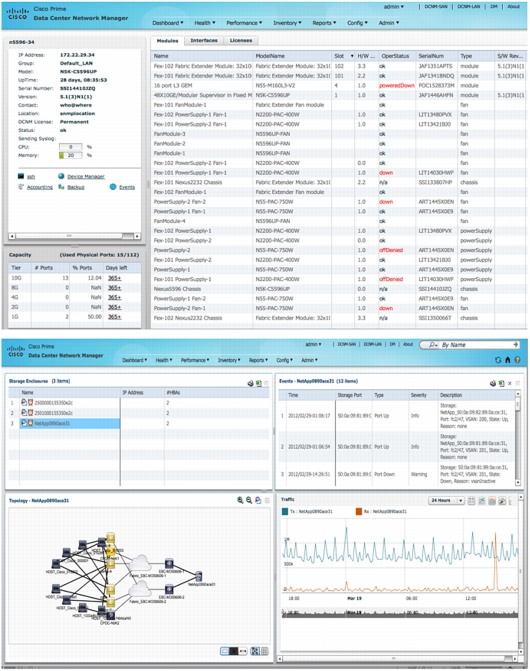Click 365+ days left for 1G tier

[114, 317]
